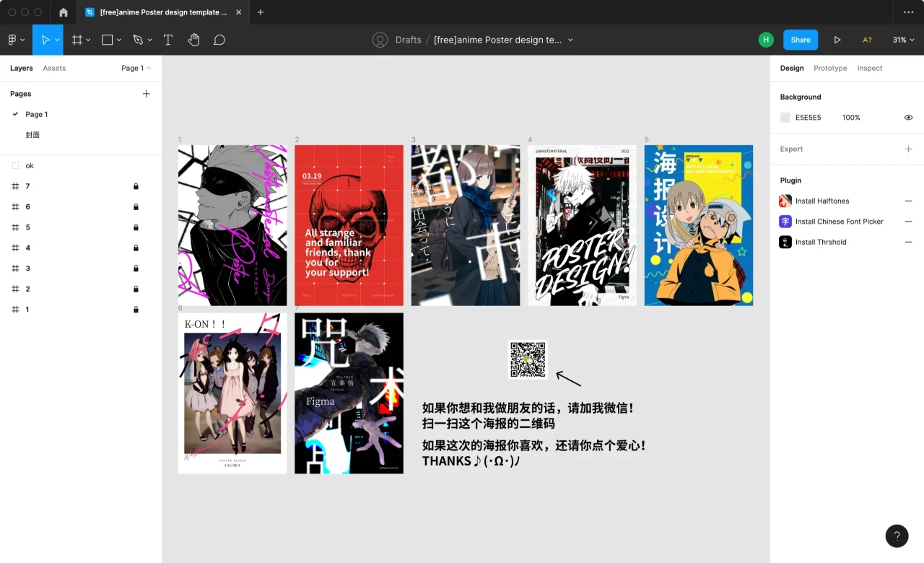Click the user avatar H
The image size is (924, 563).
(x=766, y=40)
